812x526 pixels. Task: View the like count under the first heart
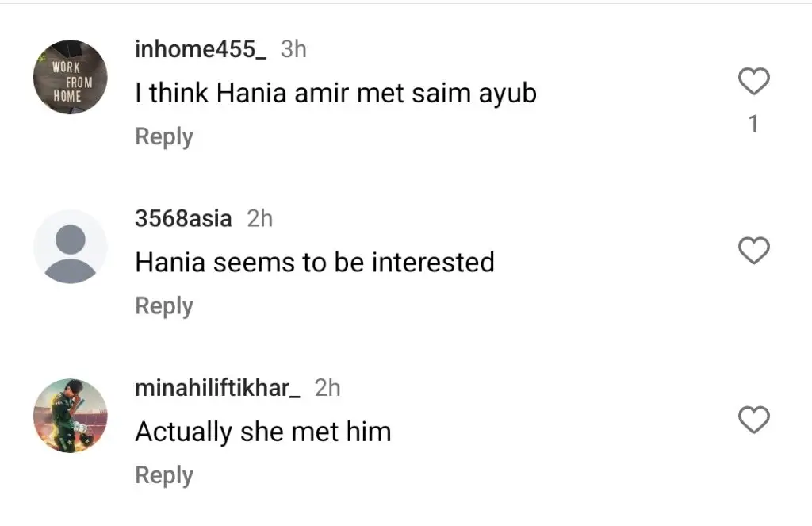pos(753,124)
